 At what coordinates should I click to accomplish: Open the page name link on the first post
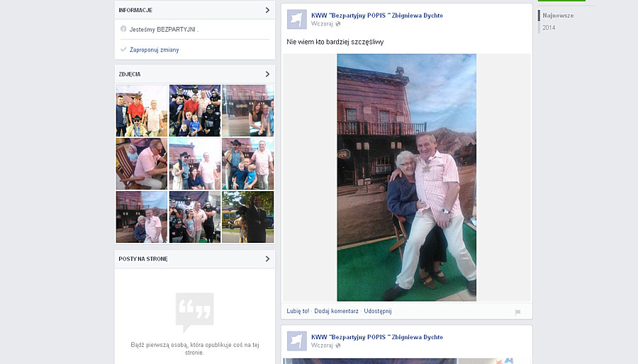coord(376,15)
